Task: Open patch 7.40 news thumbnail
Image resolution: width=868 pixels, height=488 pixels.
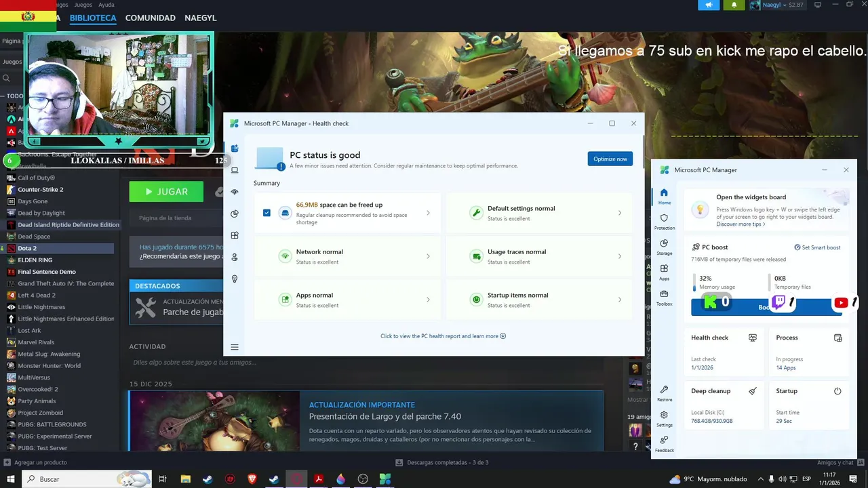Action: point(214,421)
